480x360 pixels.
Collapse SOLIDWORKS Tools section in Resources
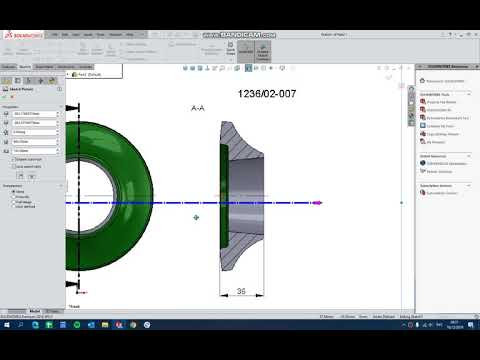click(x=469, y=95)
